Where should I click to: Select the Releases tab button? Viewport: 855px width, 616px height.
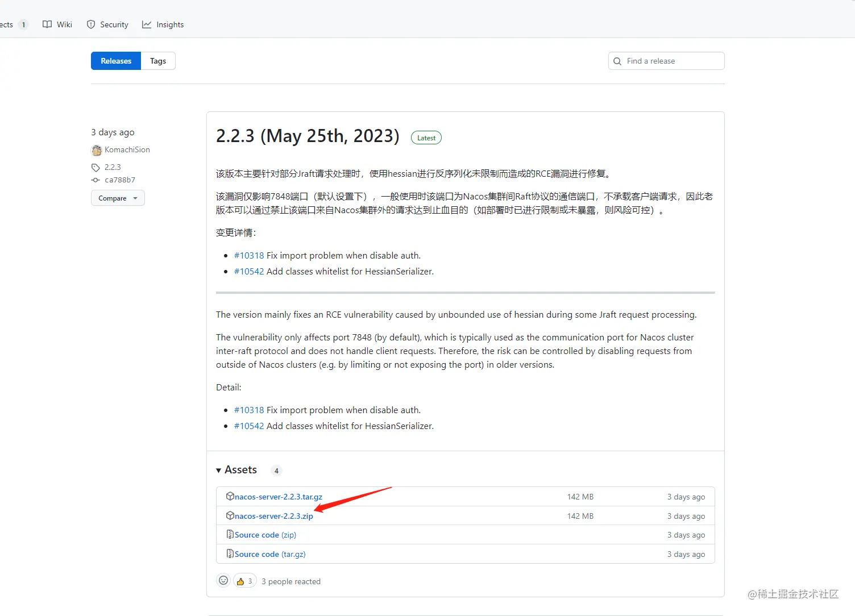[116, 61]
